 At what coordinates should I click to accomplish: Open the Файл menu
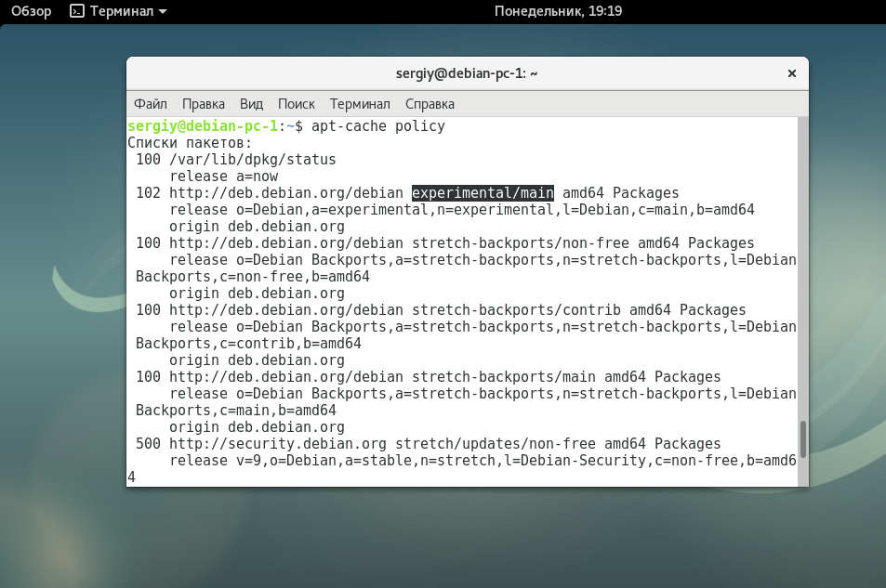coord(150,104)
